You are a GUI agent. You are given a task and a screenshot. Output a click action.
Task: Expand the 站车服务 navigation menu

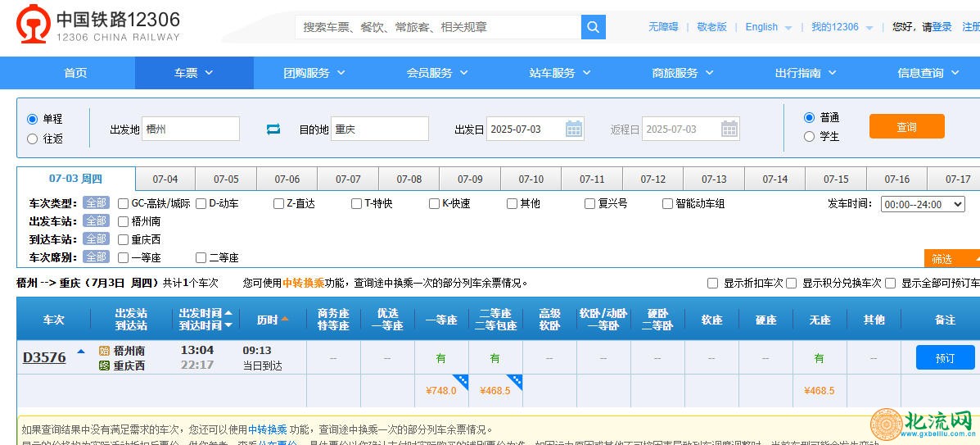pyautogui.click(x=560, y=73)
